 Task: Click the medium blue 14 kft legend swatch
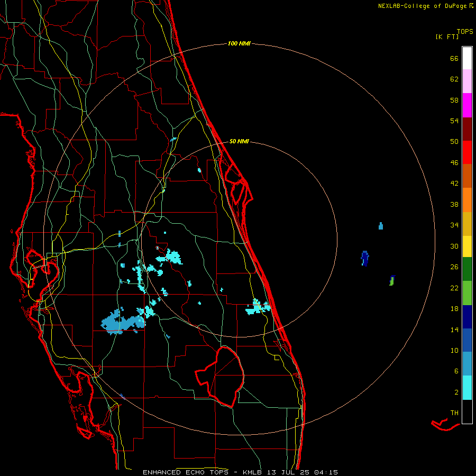pos(467,340)
